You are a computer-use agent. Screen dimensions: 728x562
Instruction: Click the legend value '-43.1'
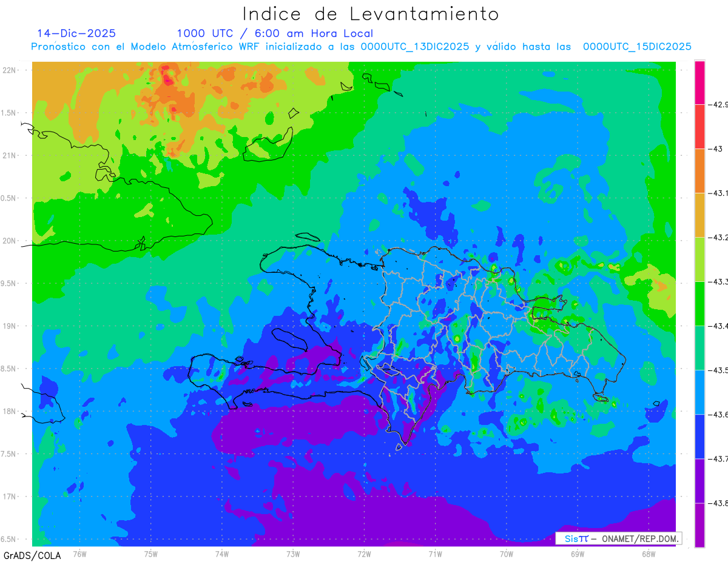coord(718,193)
